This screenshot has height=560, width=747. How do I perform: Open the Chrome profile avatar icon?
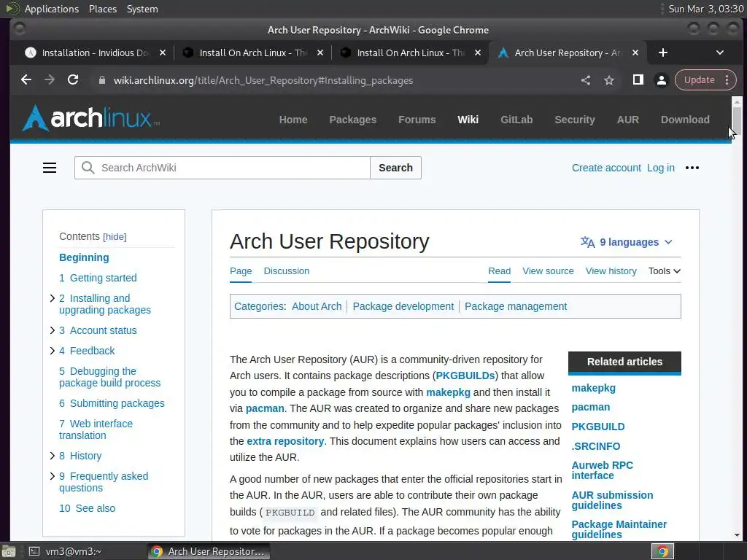click(x=661, y=80)
